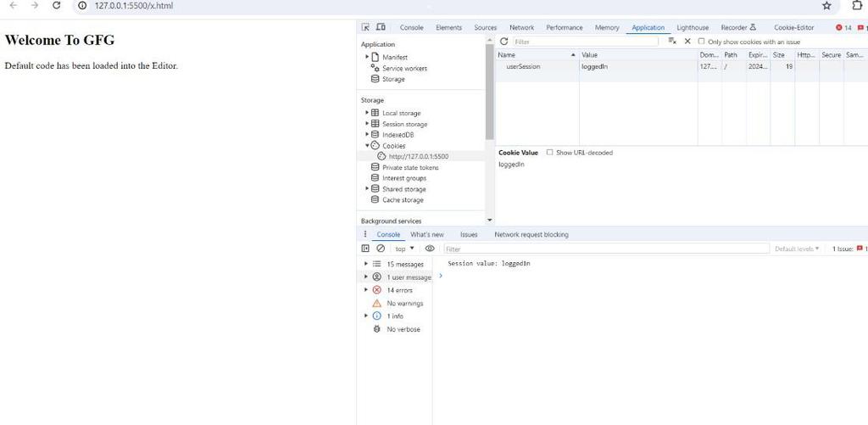
Task: Expand the 15 messages group
Action: [366, 265]
